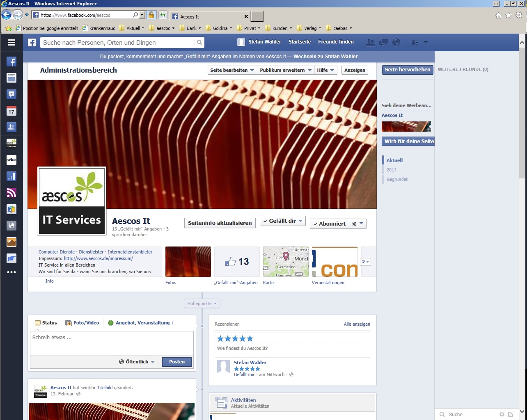
Task: Show more sidebar items via three dots
Action: tap(11, 272)
